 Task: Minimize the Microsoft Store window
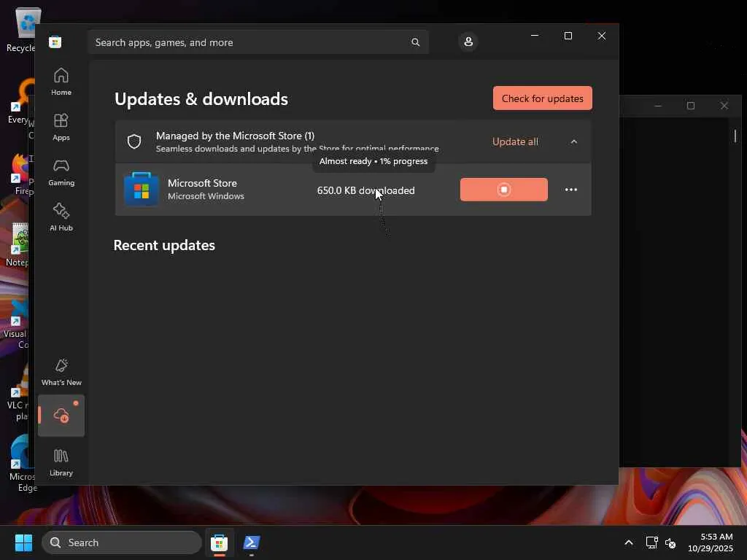535,36
